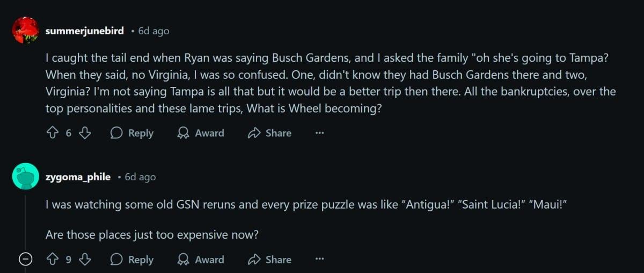The width and height of the screenshot is (644, 273).
Task: Open more options for zygoma_phile's comment
Action: 320,260
